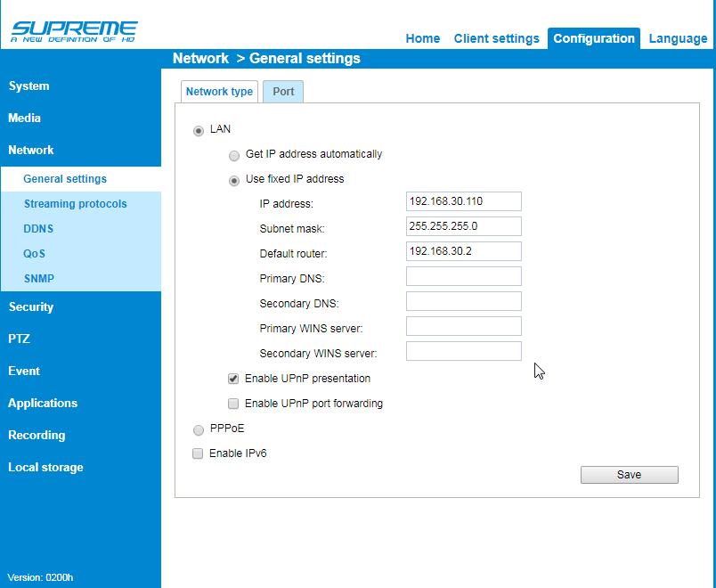
Task: Expand the Applications menu section
Action: click(x=43, y=403)
